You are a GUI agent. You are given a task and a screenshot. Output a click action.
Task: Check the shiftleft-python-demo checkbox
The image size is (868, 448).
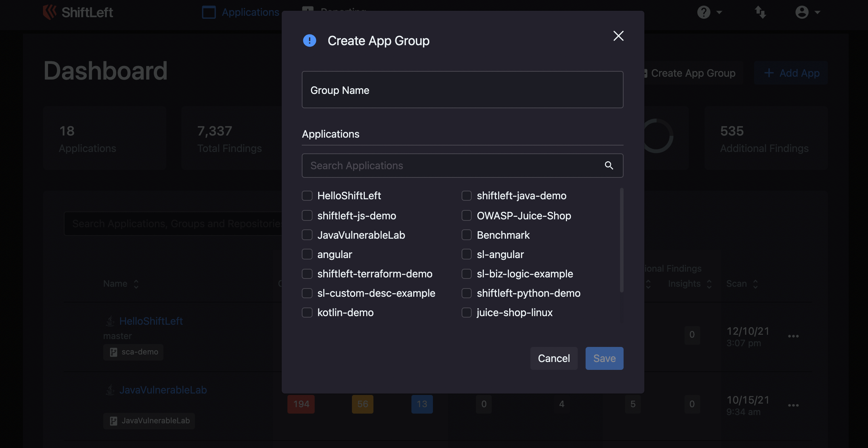pos(466,293)
